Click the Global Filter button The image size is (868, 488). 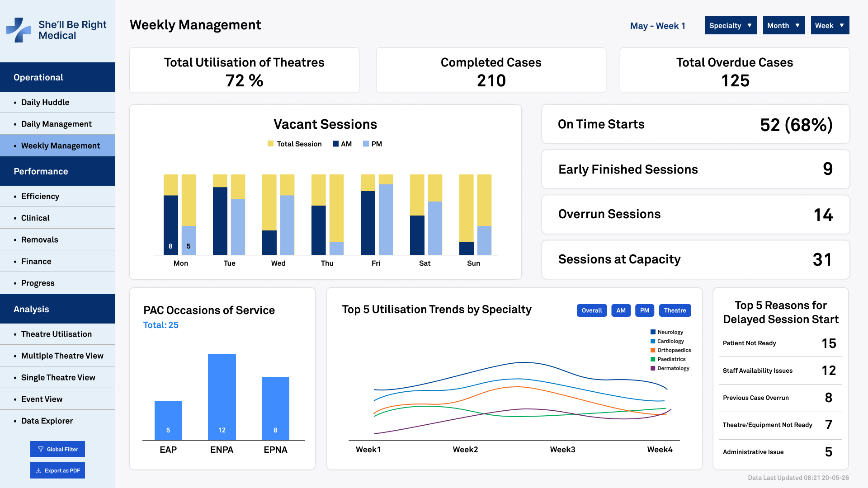(57, 449)
